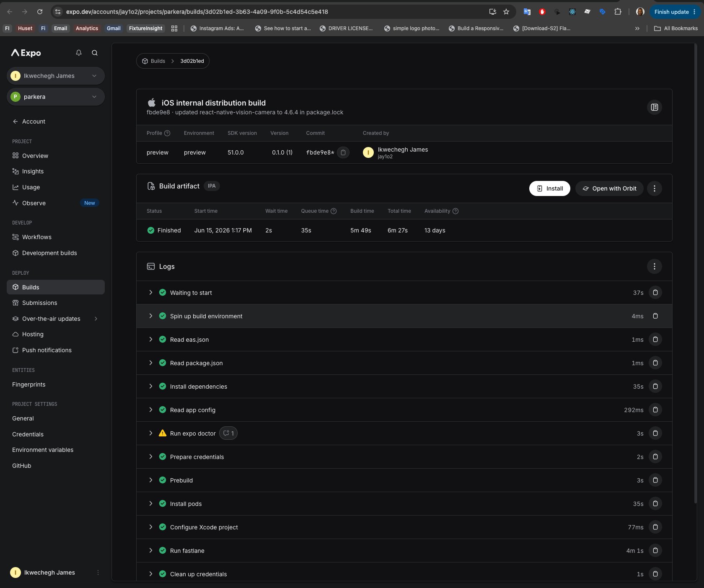Copy the Prebuild log
Screen dimensions: 704x588
click(x=655, y=480)
